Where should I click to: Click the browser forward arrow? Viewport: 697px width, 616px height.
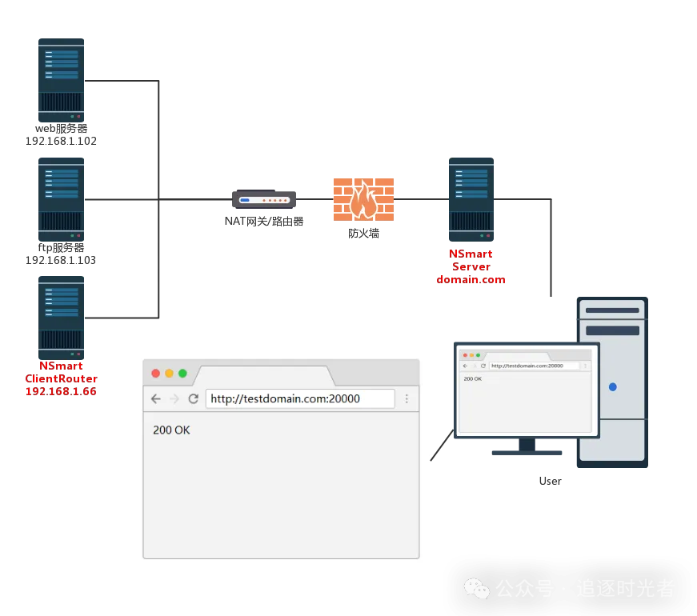click(174, 398)
